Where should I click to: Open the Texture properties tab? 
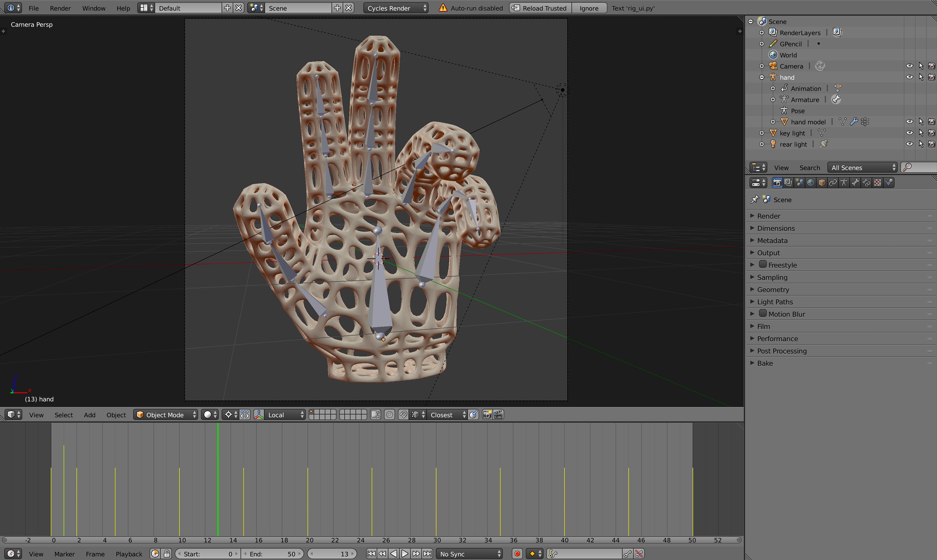[x=877, y=182]
